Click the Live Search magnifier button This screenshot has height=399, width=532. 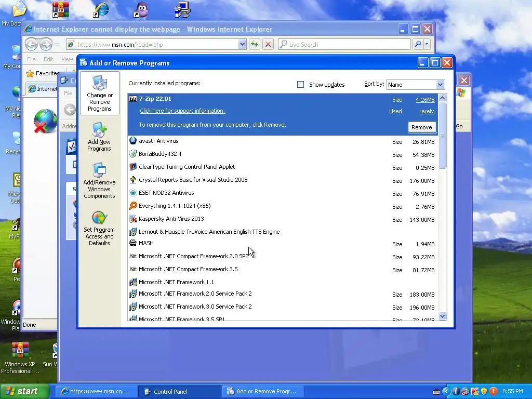(x=418, y=44)
